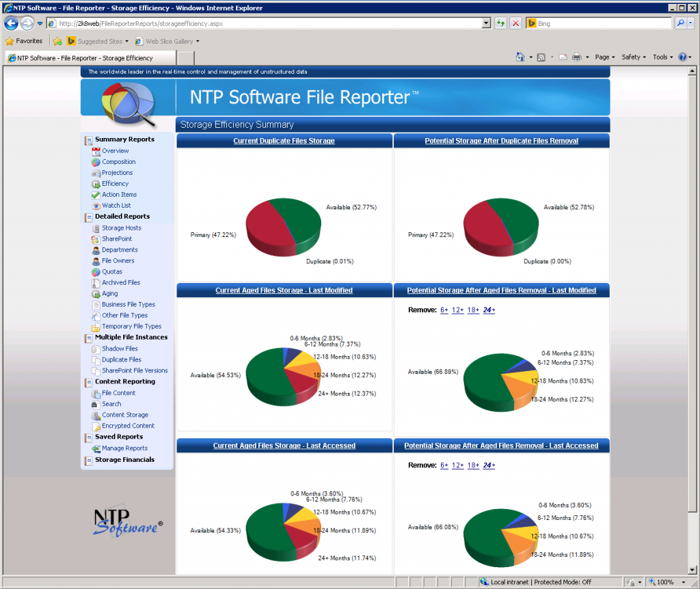
Task: Click the Departments person icon
Action: [96, 250]
